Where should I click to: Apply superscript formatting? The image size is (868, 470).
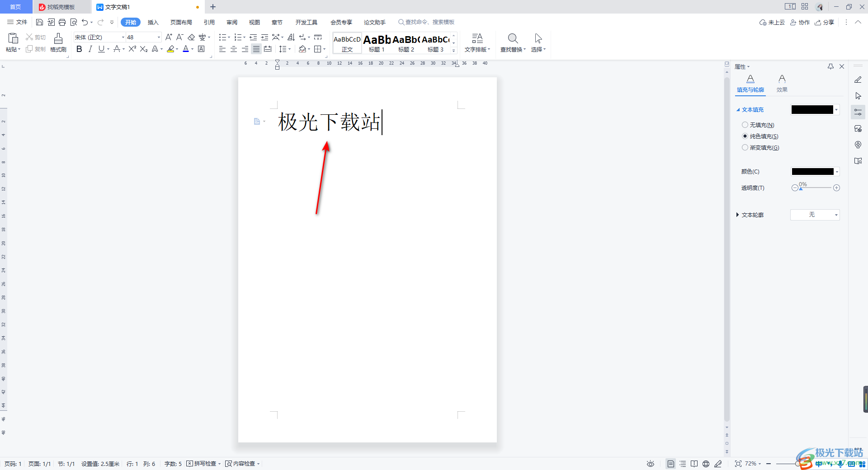[x=132, y=49]
